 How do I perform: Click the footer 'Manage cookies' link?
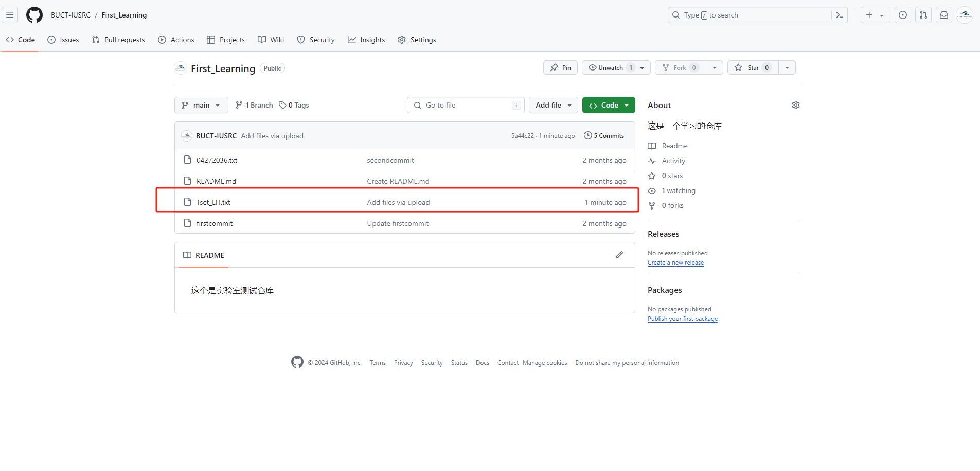(x=545, y=363)
